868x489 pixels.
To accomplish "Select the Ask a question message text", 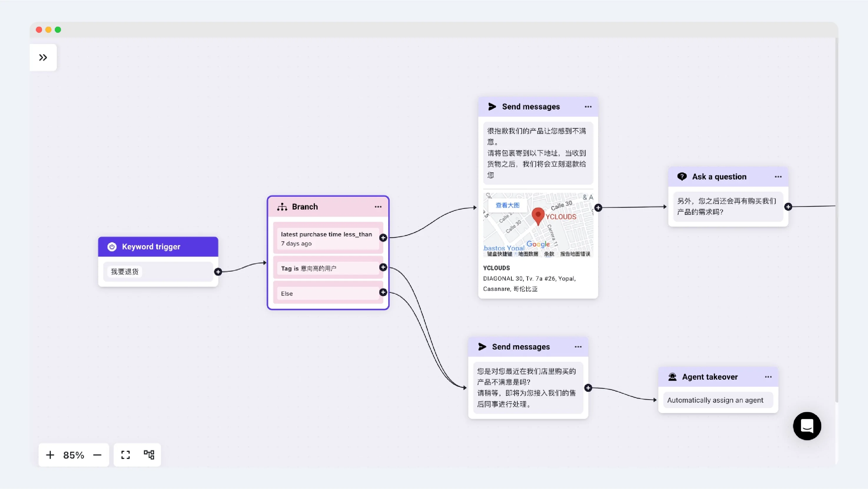I will [727, 207].
